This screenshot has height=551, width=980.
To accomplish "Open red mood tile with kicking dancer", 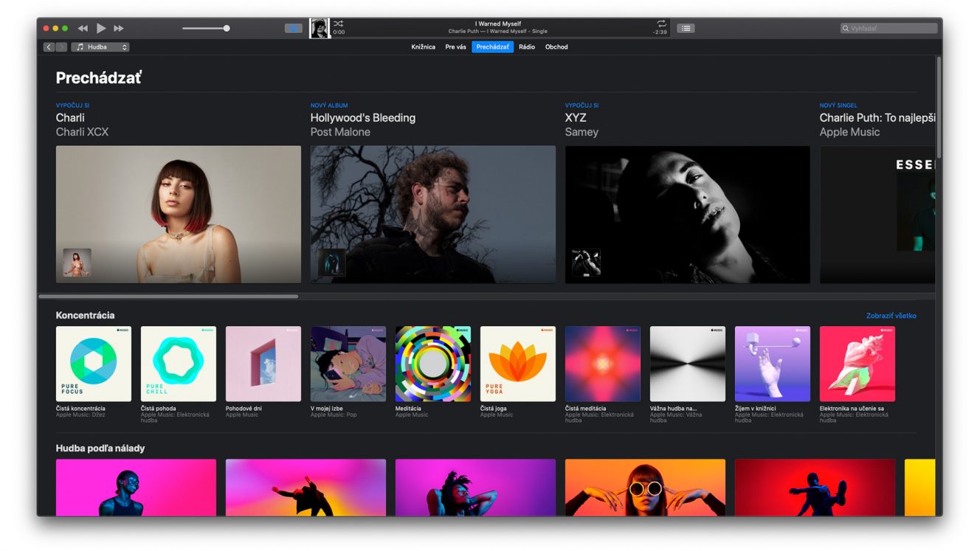I will click(x=815, y=488).
